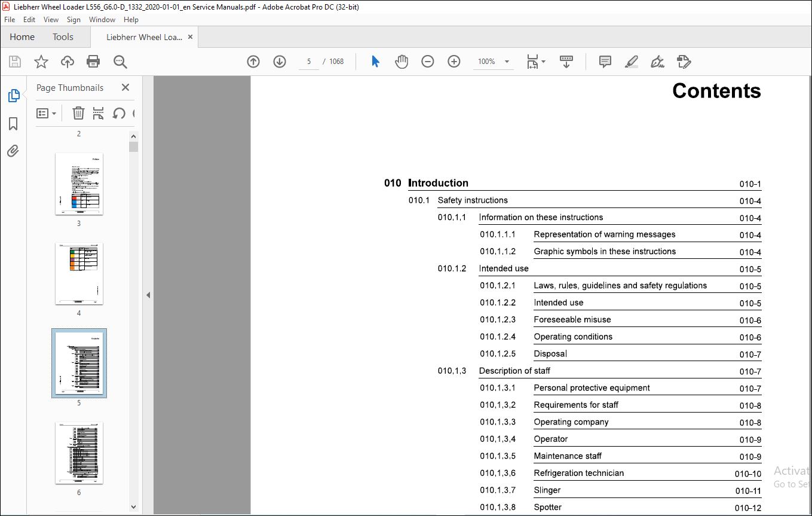Click Refrigeration technician entry
This screenshot has height=516, width=812.
click(x=578, y=473)
